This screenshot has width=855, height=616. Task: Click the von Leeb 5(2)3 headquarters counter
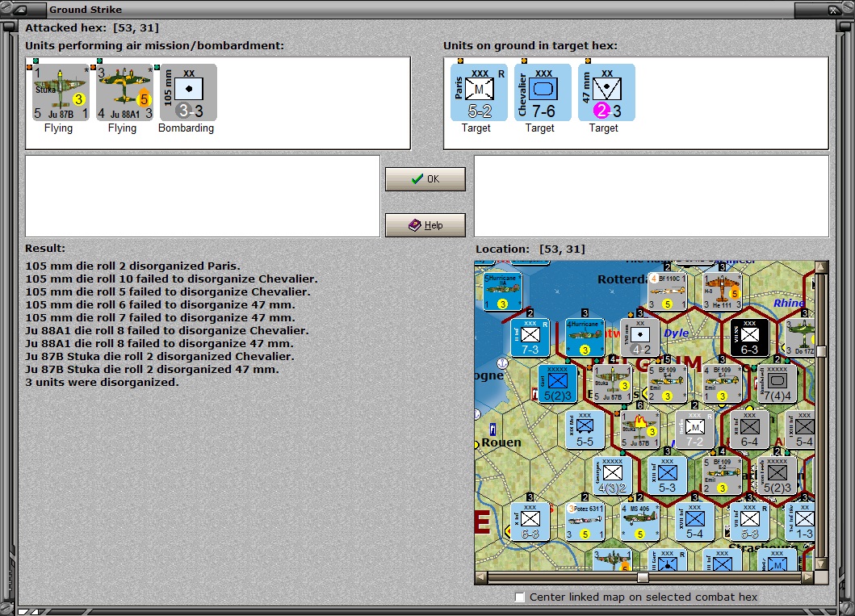(x=777, y=476)
